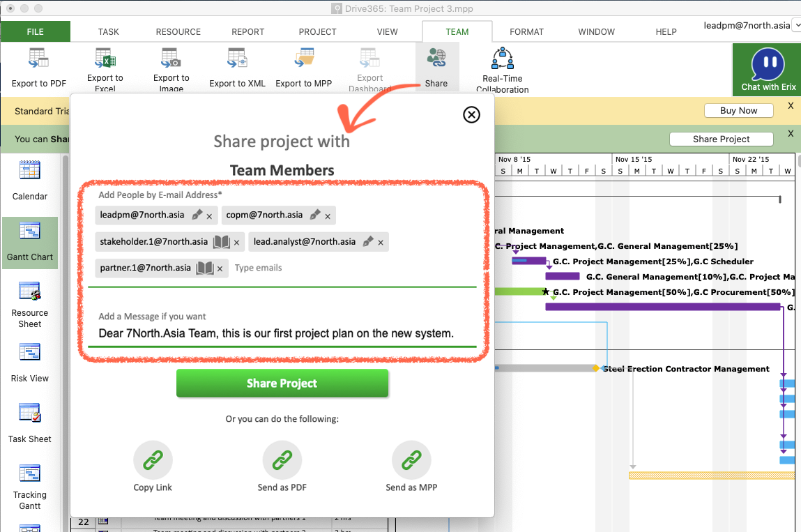Click the yellow hatched bar in the Gantt chart
The image size is (801, 532).
[x=712, y=476]
